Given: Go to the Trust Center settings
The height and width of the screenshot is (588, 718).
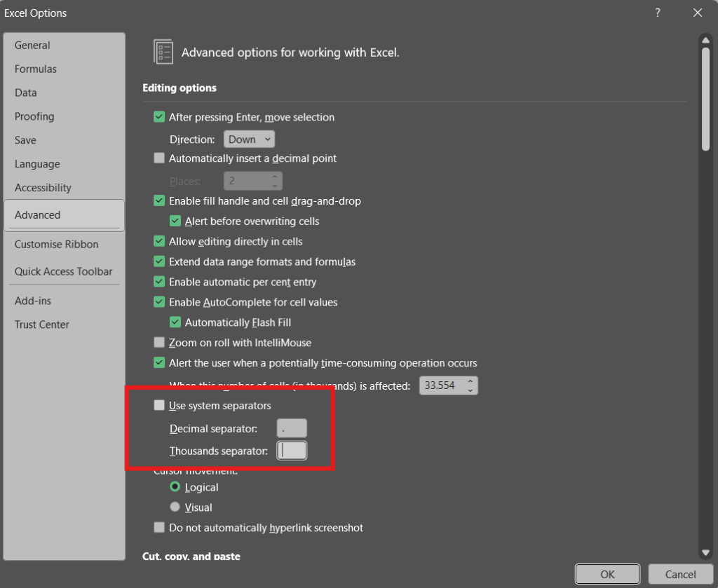Looking at the screenshot, I should (x=41, y=324).
